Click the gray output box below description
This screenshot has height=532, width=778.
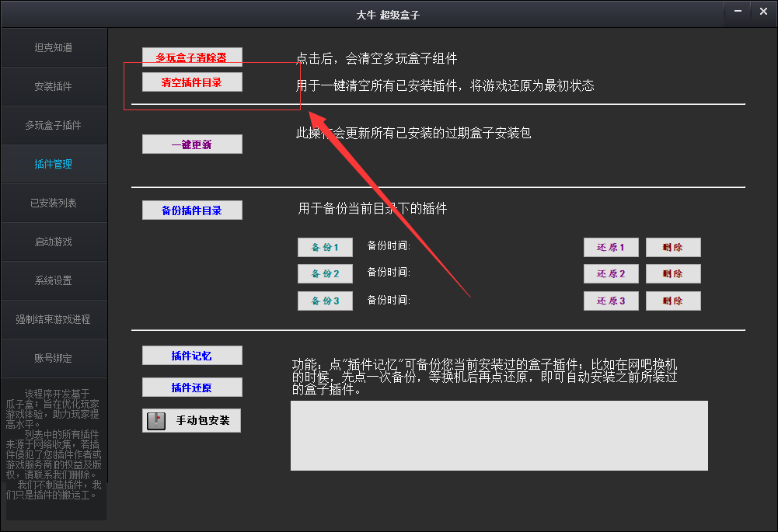point(499,435)
